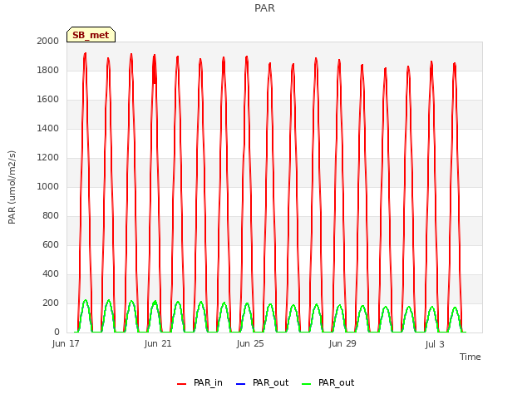Viewport: 532px width, 399px height.
Task: Click the 0 y-axis tick label
Action: click(x=57, y=332)
